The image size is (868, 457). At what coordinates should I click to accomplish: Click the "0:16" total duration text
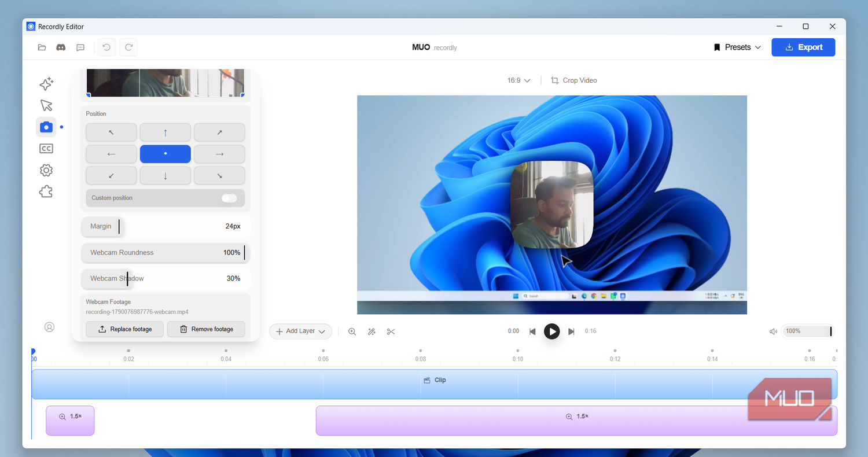[590, 331]
